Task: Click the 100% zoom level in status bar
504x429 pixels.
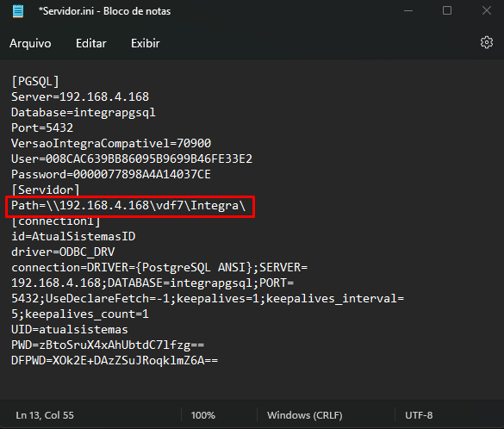Action: pos(202,415)
